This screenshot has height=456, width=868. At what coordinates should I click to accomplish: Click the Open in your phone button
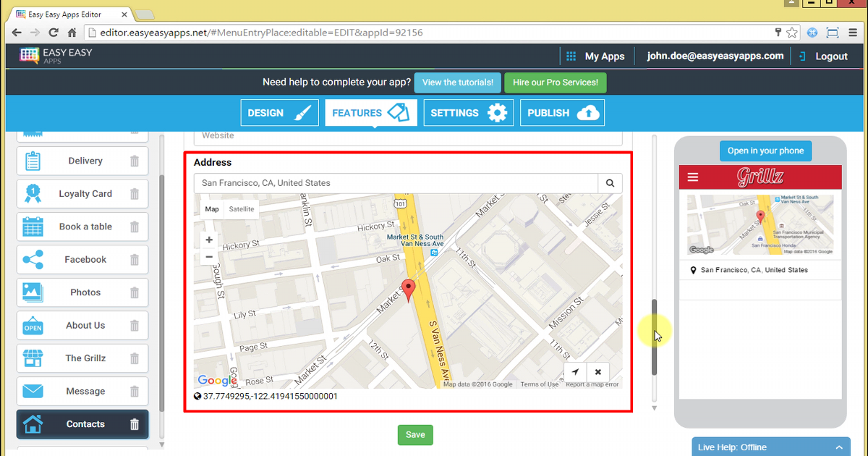765,151
